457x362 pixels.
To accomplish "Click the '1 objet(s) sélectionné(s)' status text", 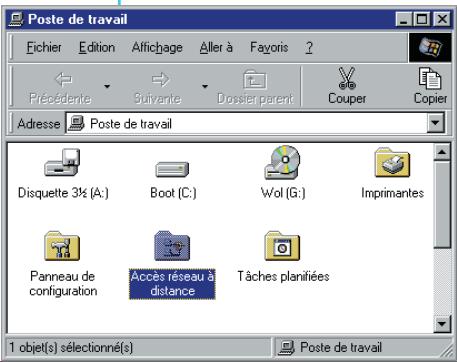I will pos(71,348).
